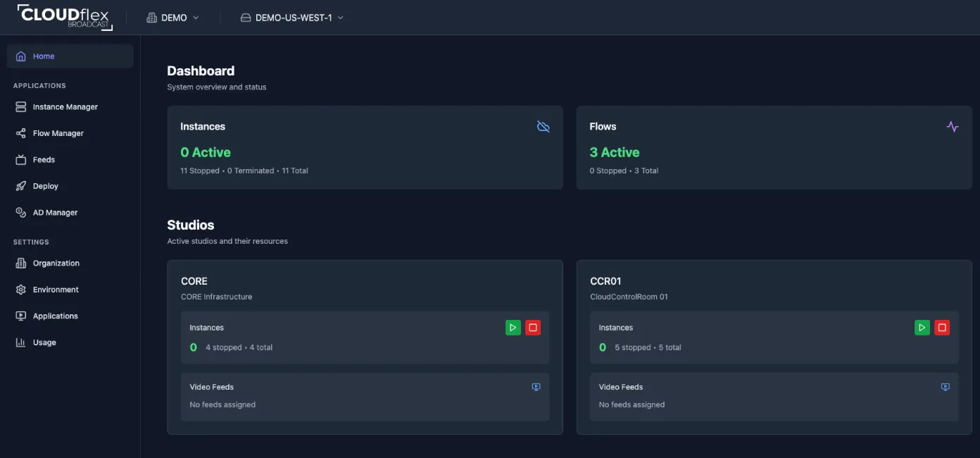Click the cloud-off icon on Instances card
Image resolution: width=980 pixels, height=458 pixels.
(x=544, y=127)
